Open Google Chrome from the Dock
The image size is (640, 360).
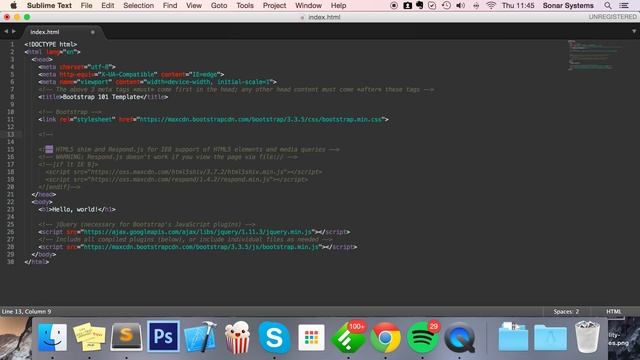click(x=385, y=337)
